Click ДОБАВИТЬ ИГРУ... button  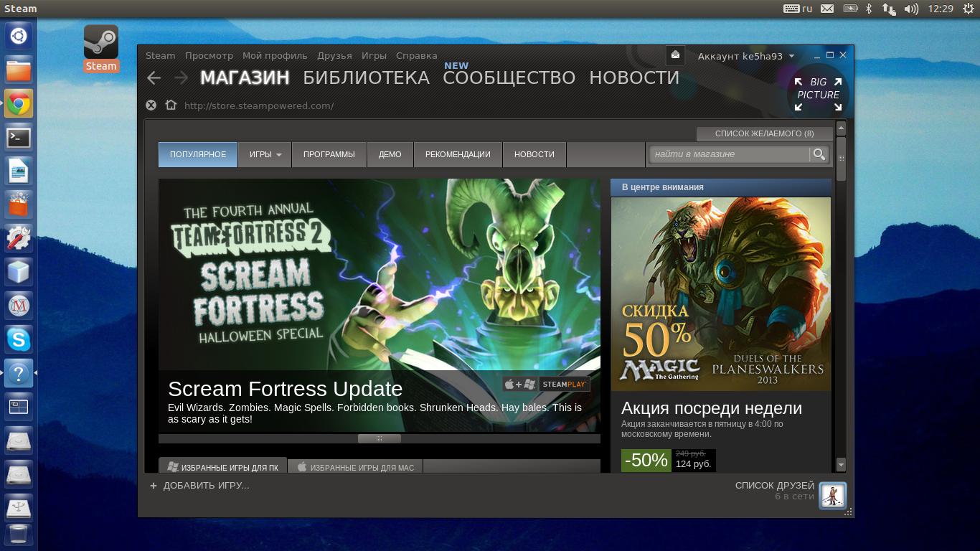click(207, 486)
